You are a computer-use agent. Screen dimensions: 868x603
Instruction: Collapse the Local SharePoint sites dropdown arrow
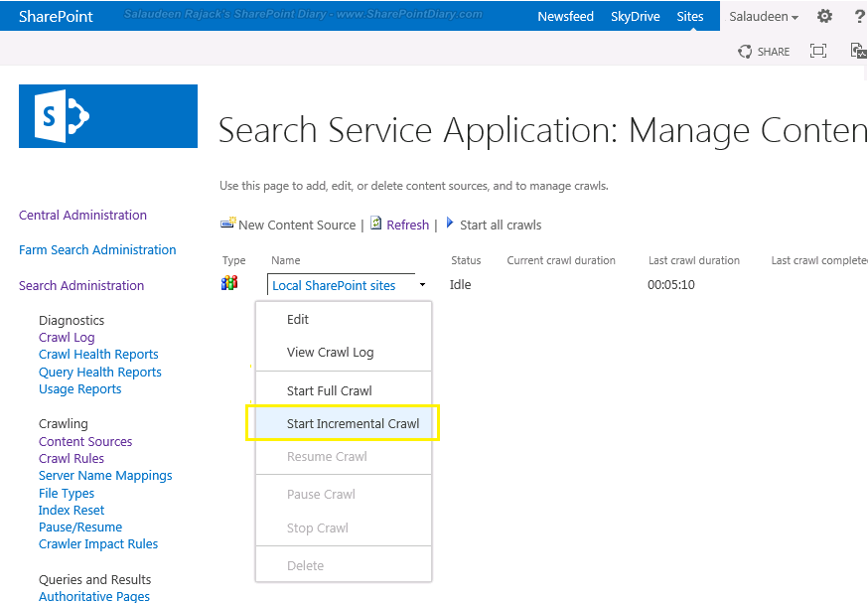422,285
